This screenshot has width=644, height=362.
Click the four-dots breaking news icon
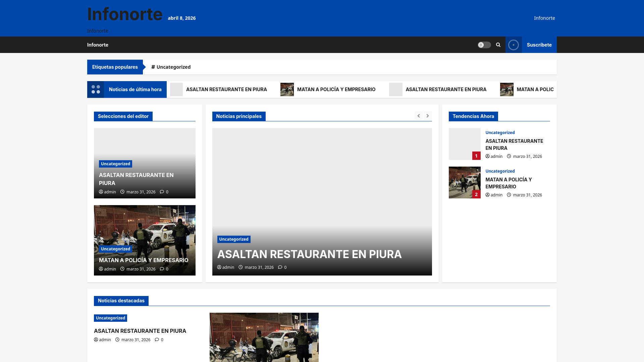[96, 89]
